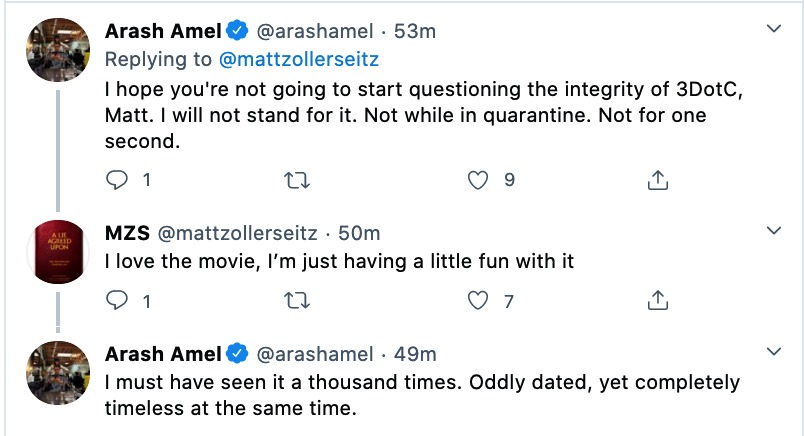Open options chevron on the 49m tweet
The height and width of the screenshot is (436, 804).
pyautogui.click(x=774, y=352)
